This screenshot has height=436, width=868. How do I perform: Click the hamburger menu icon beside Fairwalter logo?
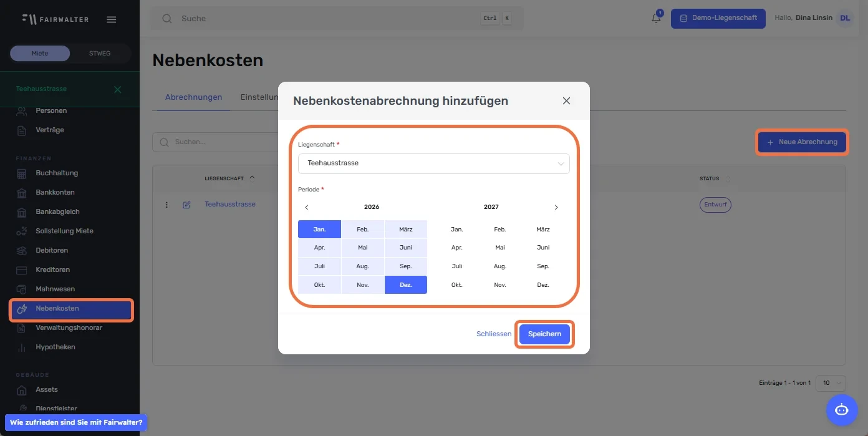(112, 19)
